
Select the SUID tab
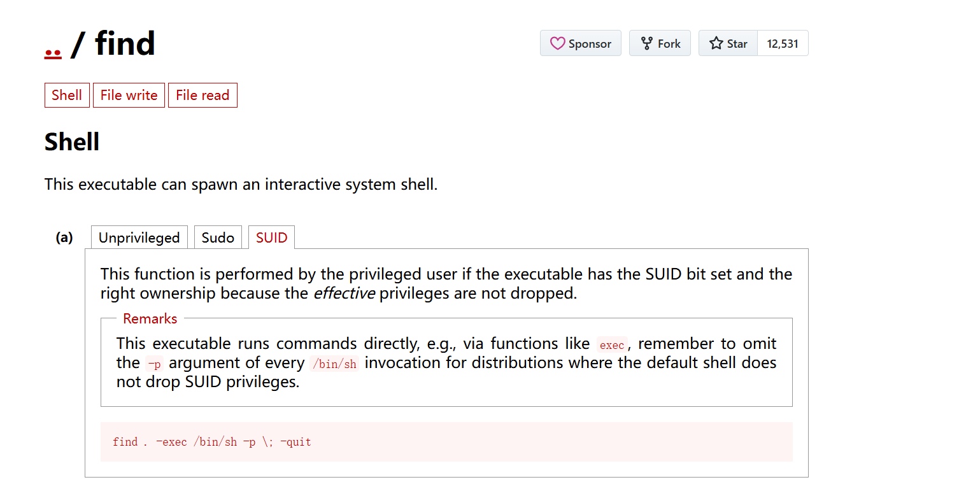coord(271,237)
